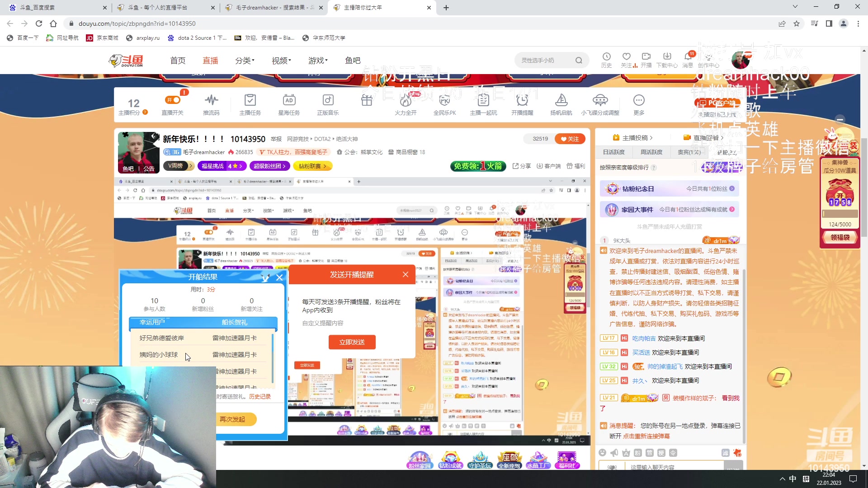
Task: Open the 关注 heart icon in the header
Action: coord(626,56)
